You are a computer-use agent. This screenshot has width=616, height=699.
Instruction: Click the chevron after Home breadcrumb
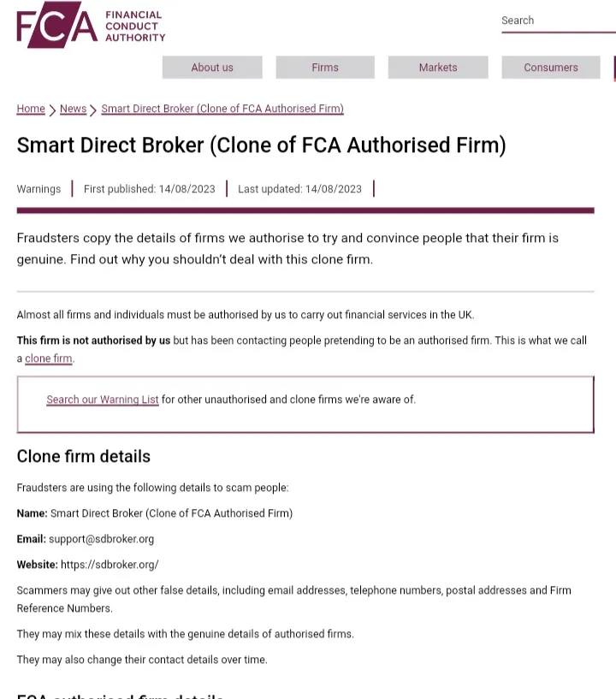(x=52, y=110)
